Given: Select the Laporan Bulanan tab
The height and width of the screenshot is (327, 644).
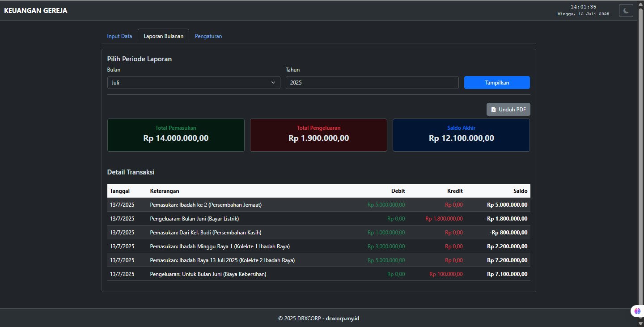Looking at the screenshot, I should tap(163, 36).
